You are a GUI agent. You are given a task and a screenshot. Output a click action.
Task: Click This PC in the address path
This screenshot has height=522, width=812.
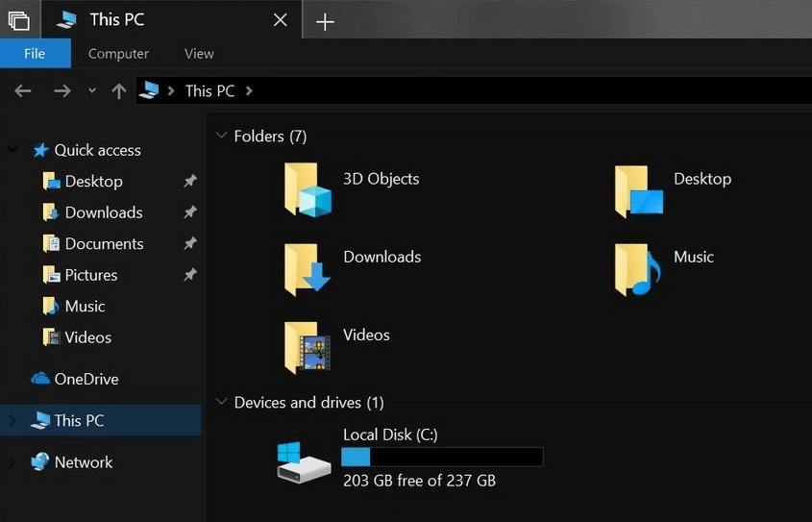[209, 91]
